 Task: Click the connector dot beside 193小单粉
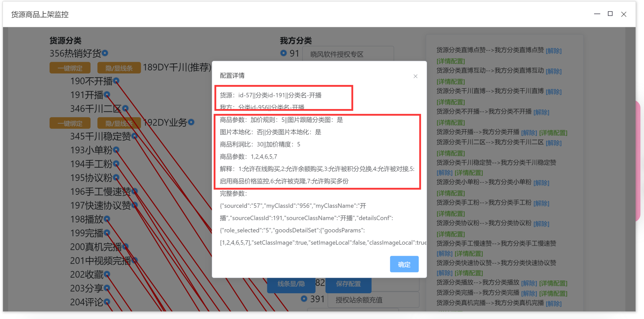(116, 150)
